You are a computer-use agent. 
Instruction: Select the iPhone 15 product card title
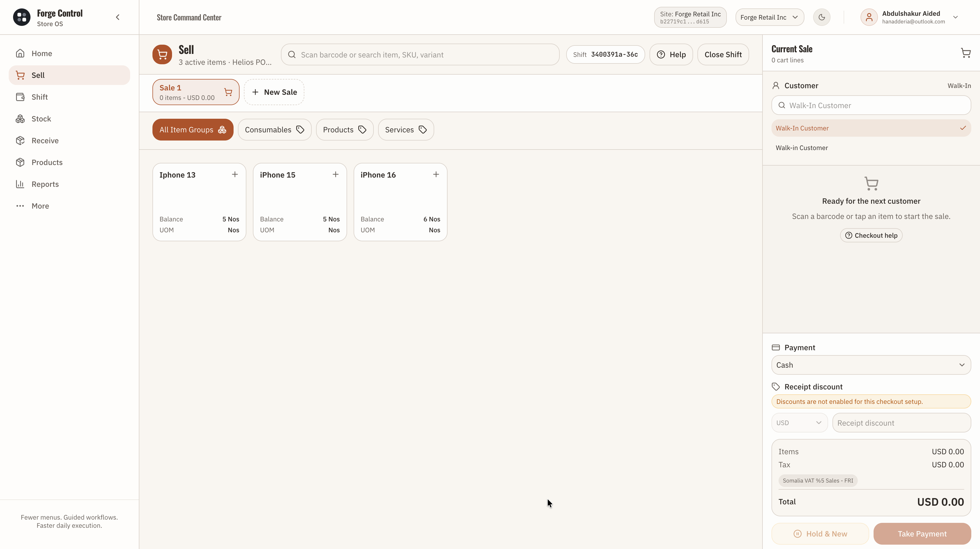pos(278,175)
